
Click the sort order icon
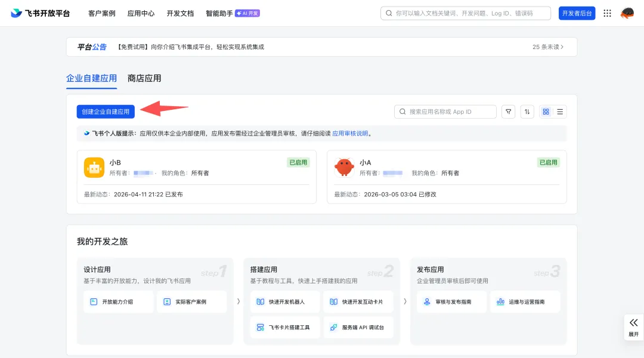click(x=527, y=112)
